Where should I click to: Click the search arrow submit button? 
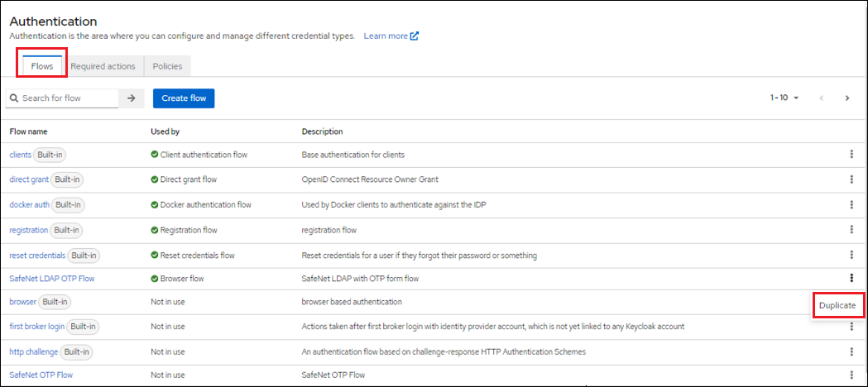click(x=131, y=98)
